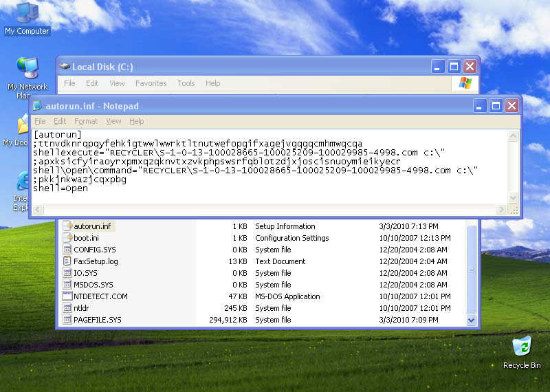Click the Local Disk drive title icon
The height and width of the screenshot is (392, 550).
pos(65,66)
